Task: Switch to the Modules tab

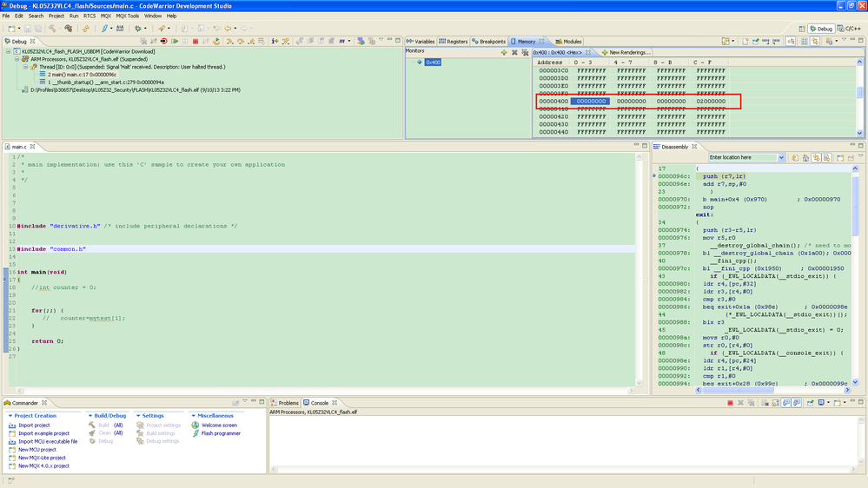Action: coord(568,42)
